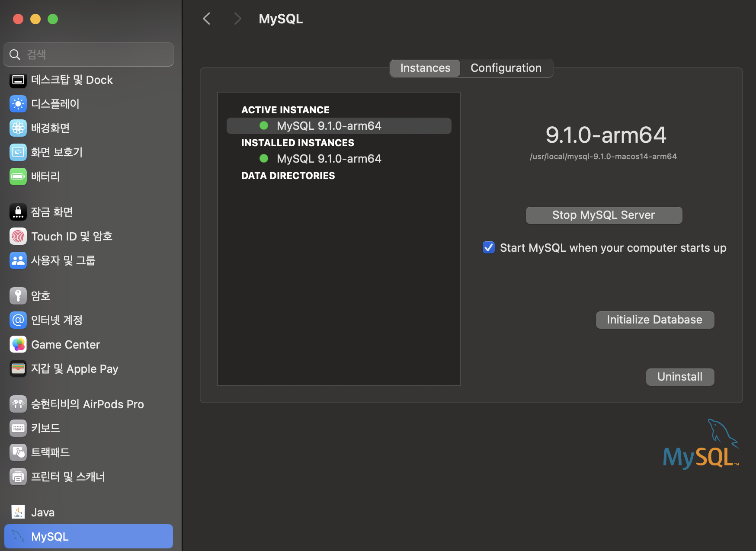
Task: Click the DATA DIRECTORIES heading
Action: click(x=288, y=176)
